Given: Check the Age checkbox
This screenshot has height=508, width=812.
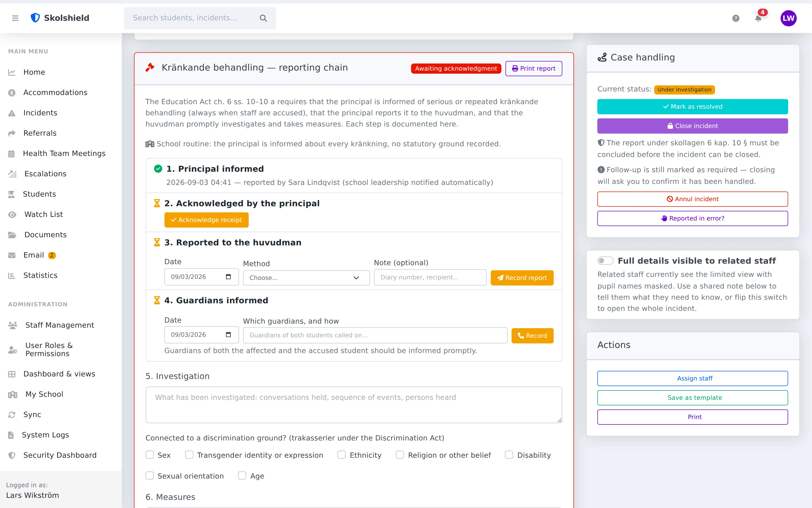Looking at the screenshot, I should pos(242,476).
